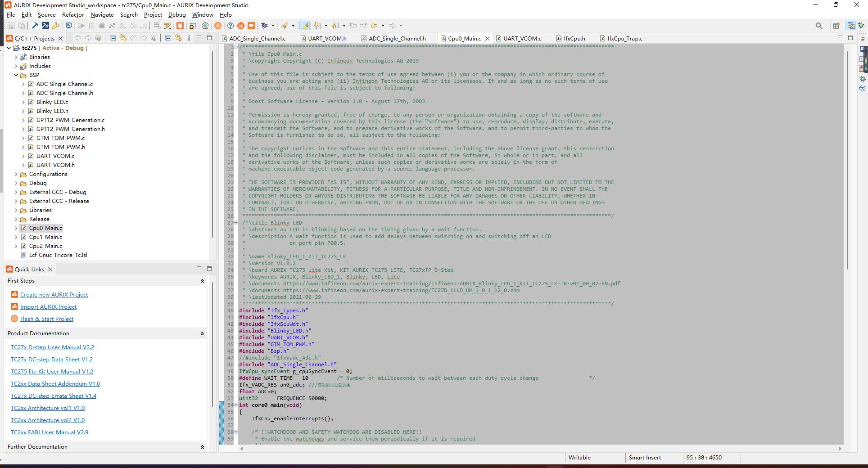Open the Navigate menu
The image size is (868, 468).
coord(102,15)
